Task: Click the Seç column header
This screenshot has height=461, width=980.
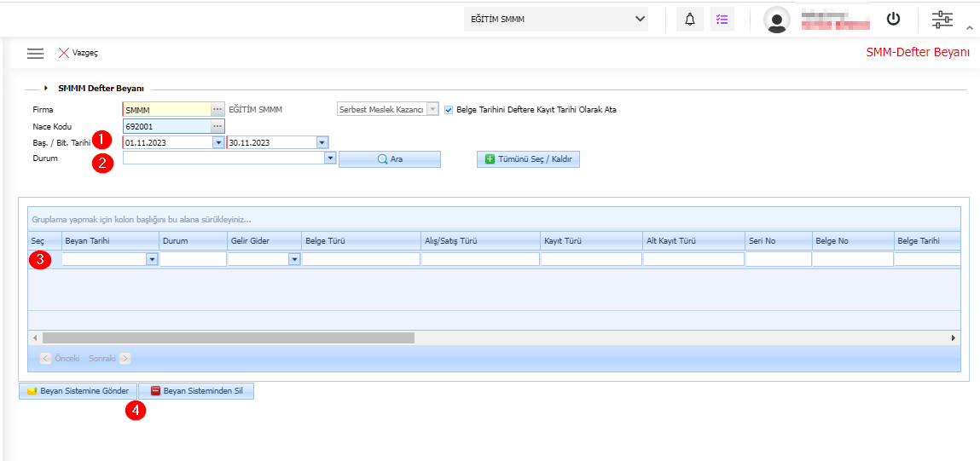Action: click(44, 240)
